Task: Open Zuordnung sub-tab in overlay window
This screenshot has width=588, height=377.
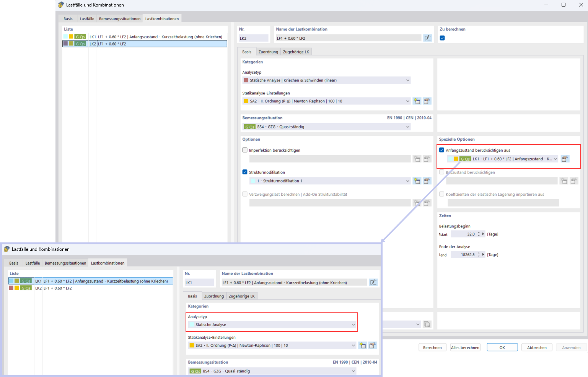Action: [x=214, y=296]
